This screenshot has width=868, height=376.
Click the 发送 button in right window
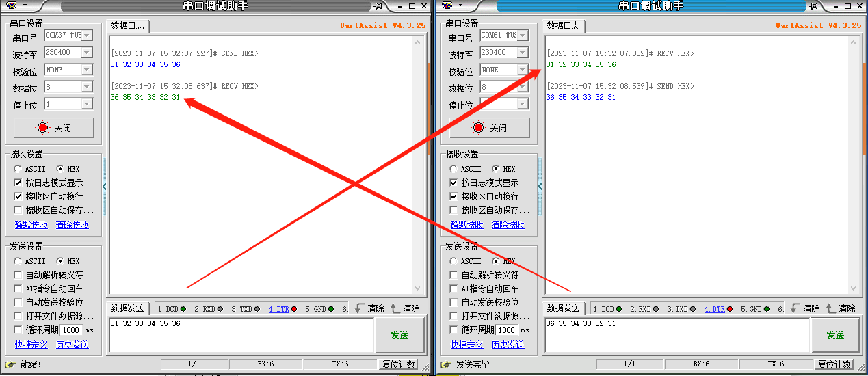[834, 335]
